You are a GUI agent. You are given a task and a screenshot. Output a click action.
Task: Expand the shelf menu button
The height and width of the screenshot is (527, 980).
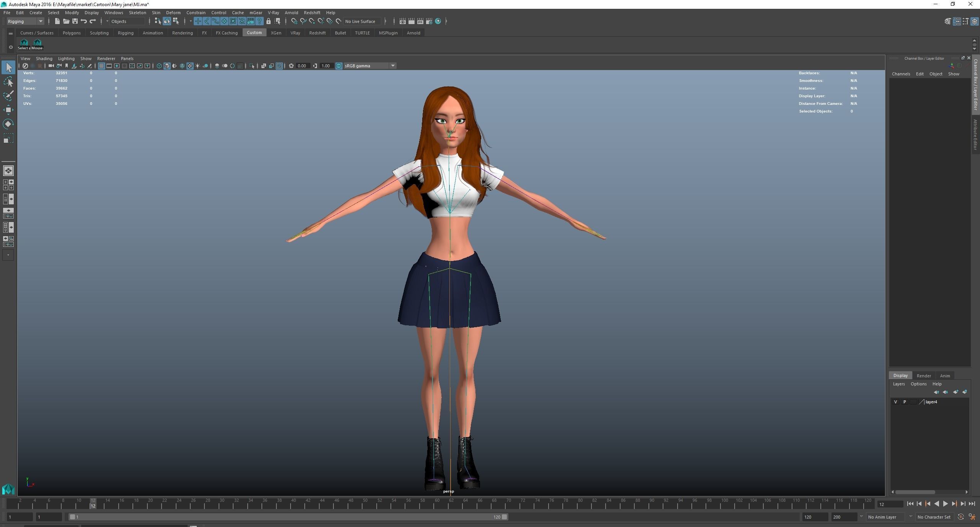tap(11, 34)
